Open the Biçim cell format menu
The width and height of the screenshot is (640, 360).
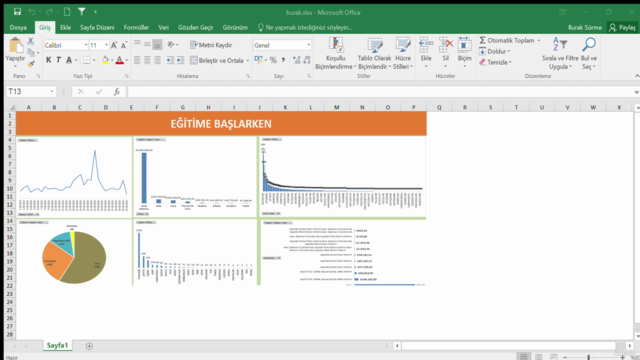[464, 53]
